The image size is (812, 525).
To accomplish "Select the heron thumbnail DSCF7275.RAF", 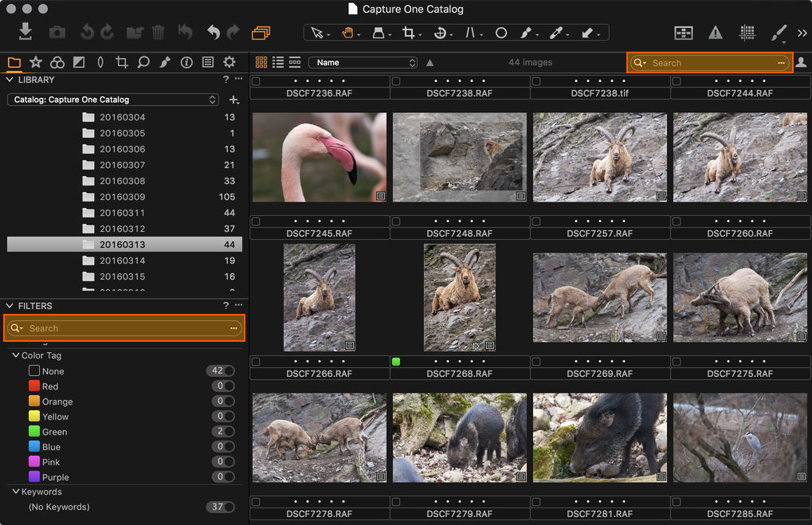I will [x=740, y=437].
